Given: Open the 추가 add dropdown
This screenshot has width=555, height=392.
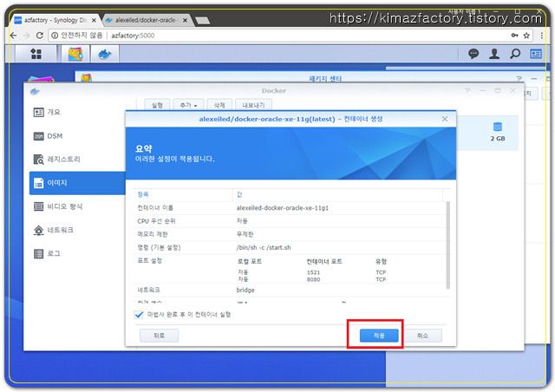Looking at the screenshot, I should pos(188,105).
